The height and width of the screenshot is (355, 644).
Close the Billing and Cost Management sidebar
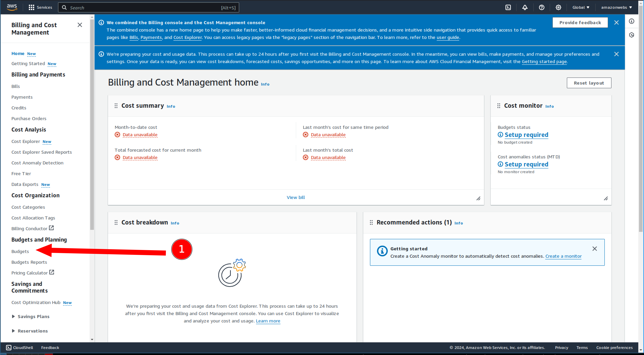click(80, 25)
